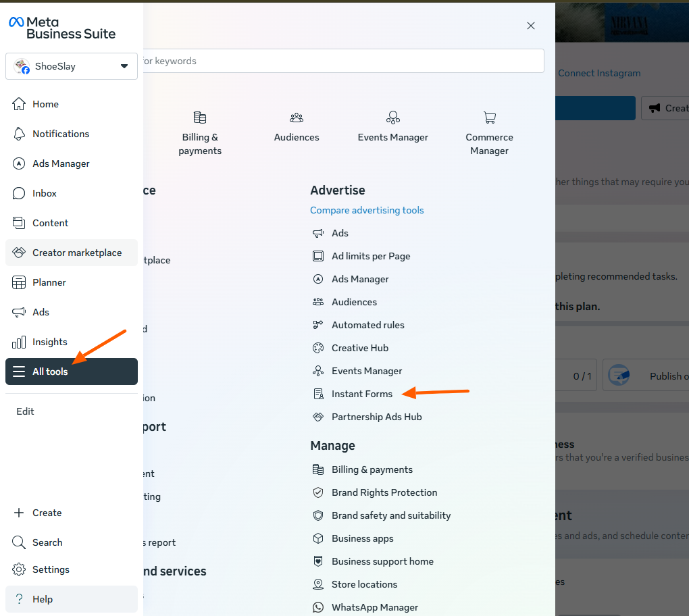
Task: Open Notifications bell icon
Action: click(19, 134)
